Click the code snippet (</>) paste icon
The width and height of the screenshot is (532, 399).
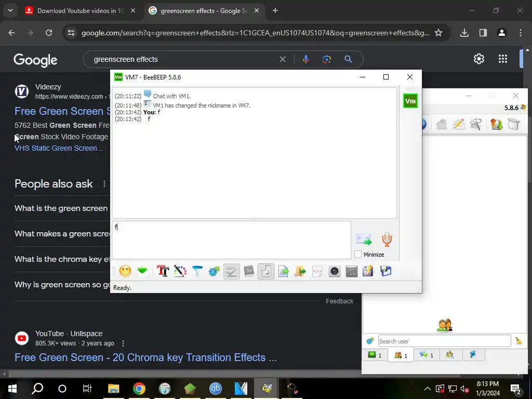[x=317, y=271]
